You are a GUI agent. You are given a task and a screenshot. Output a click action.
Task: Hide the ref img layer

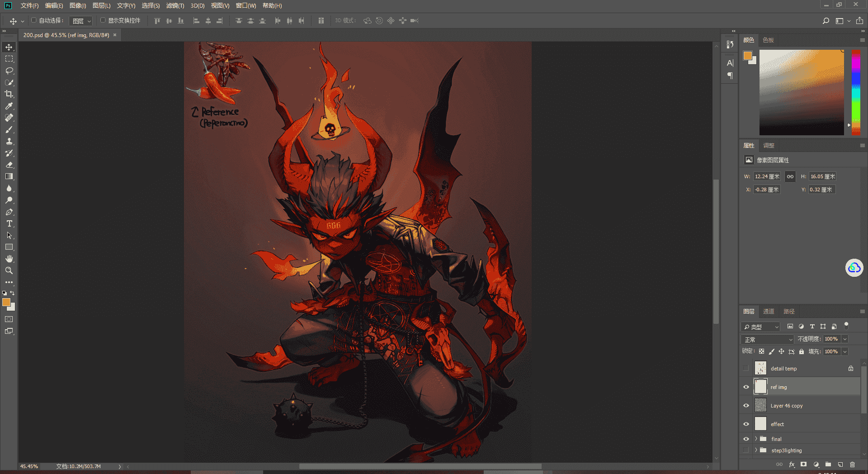pyautogui.click(x=746, y=387)
